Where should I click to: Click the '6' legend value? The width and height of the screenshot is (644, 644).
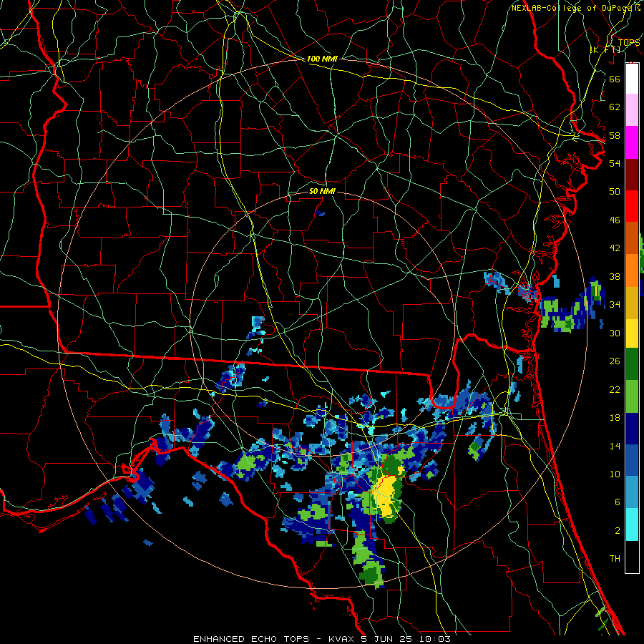tap(618, 502)
